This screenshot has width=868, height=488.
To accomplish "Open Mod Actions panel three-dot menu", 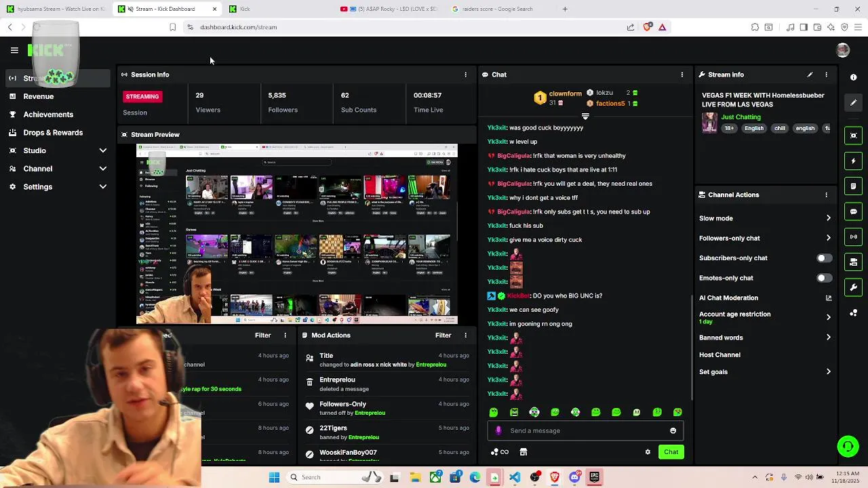I will [x=465, y=335].
